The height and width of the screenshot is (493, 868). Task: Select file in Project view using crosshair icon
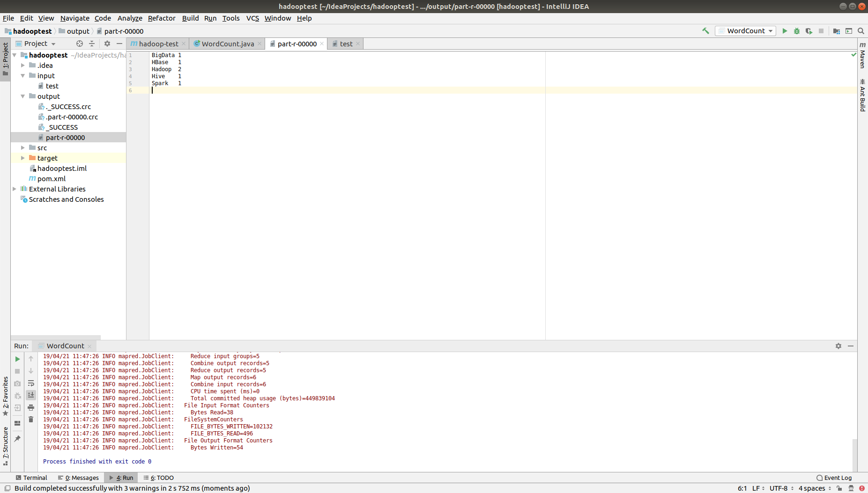point(79,43)
